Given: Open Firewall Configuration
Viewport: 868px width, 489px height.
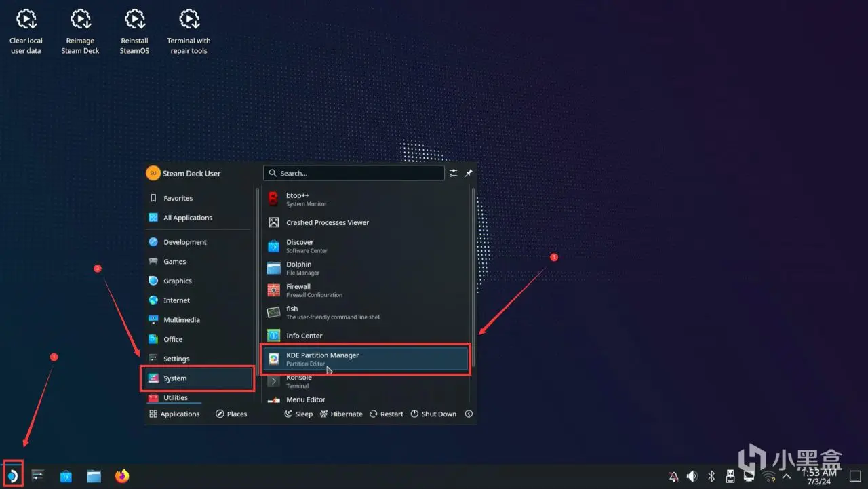Looking at the screenshot, I should click(366, 290).
